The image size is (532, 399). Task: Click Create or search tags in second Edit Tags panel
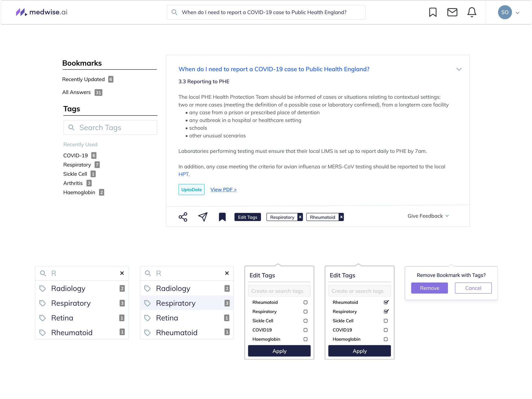coord(359,291)
